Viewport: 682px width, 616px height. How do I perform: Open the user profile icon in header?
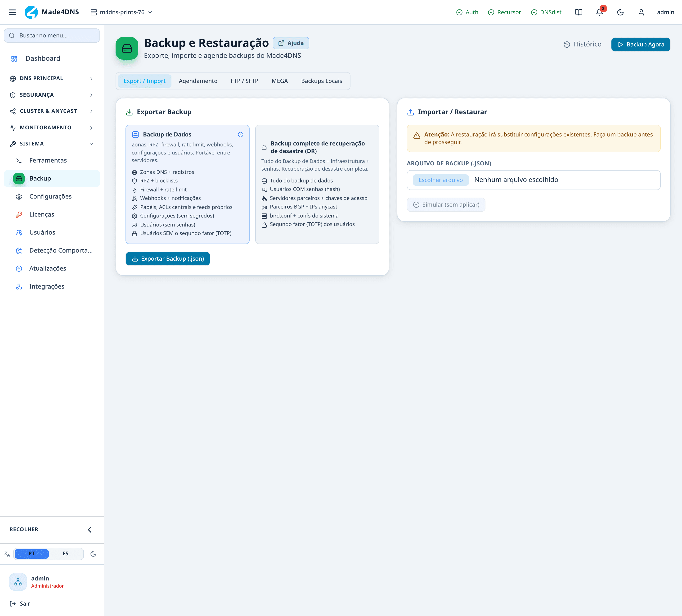pyautogui.click(x=641, y=12)
